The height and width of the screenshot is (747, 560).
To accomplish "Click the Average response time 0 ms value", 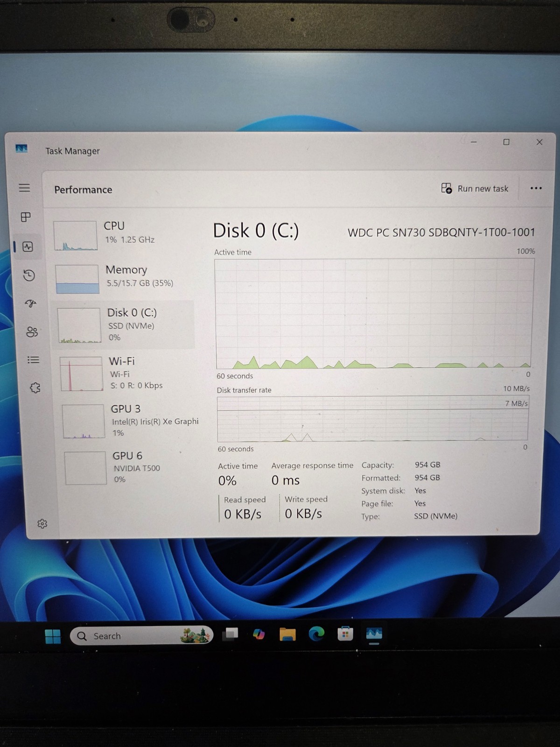I will click(x=286, y=480).
